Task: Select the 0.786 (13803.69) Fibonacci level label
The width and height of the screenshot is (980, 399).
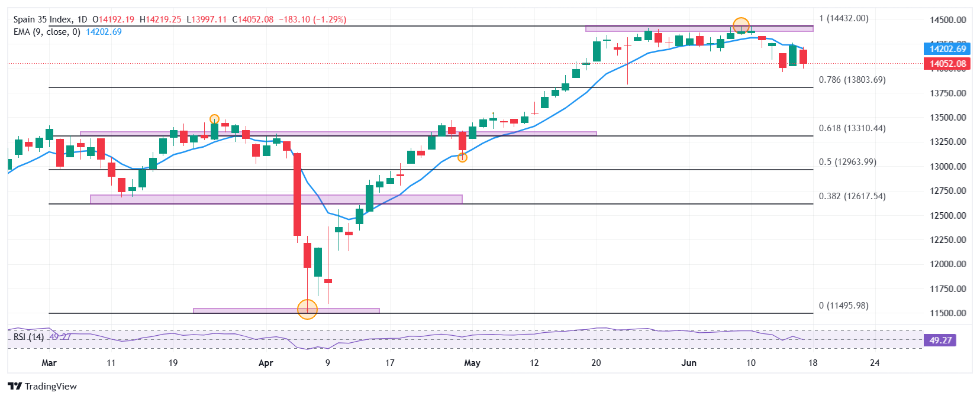Action: click(x=852, y=80)
